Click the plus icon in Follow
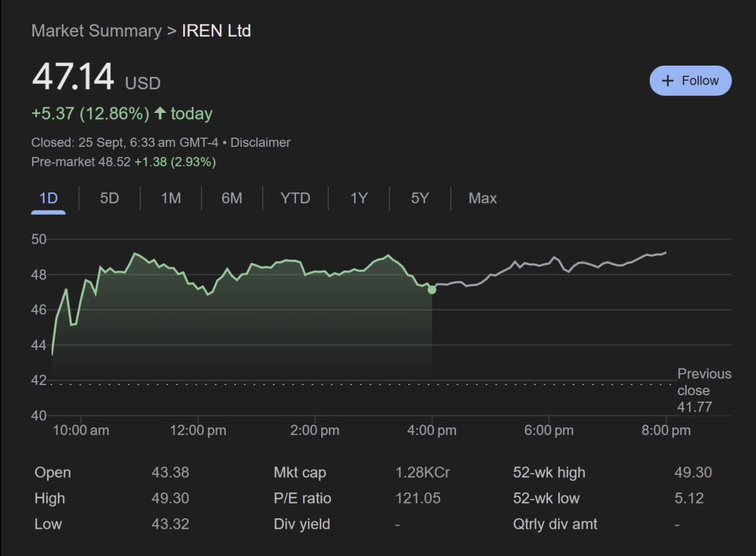 pos(668,81)
